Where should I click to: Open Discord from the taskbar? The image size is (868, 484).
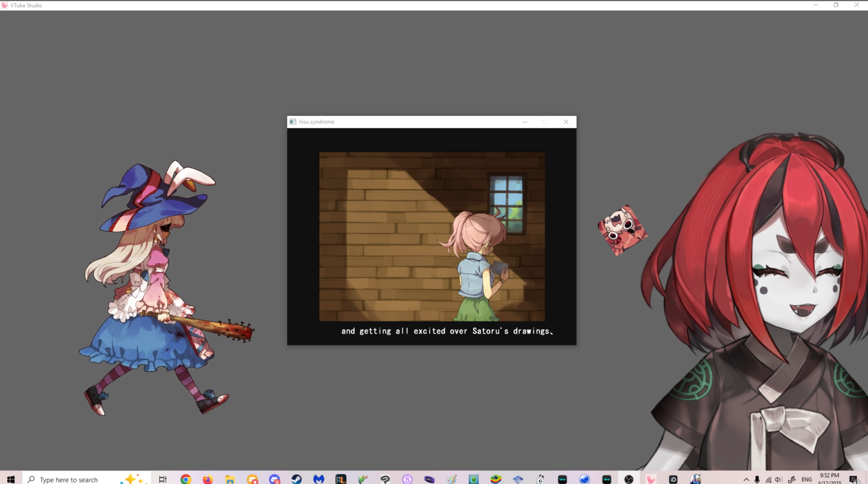275,479
